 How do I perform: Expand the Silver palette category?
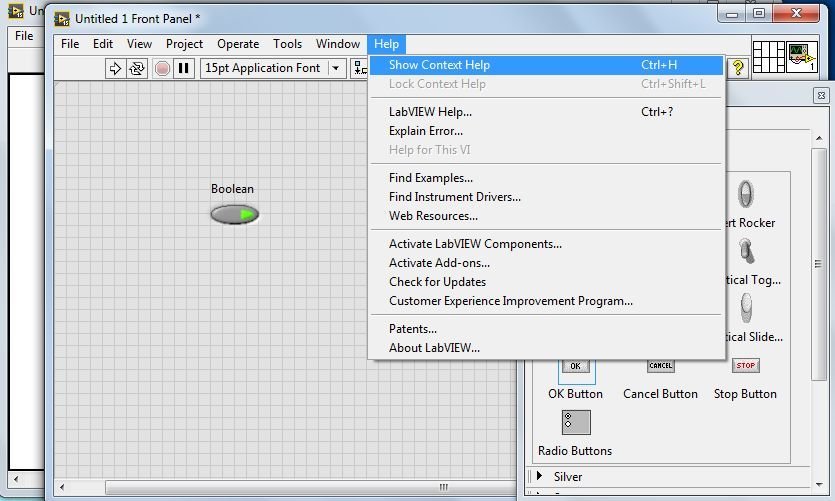click(x=539, y=475)
